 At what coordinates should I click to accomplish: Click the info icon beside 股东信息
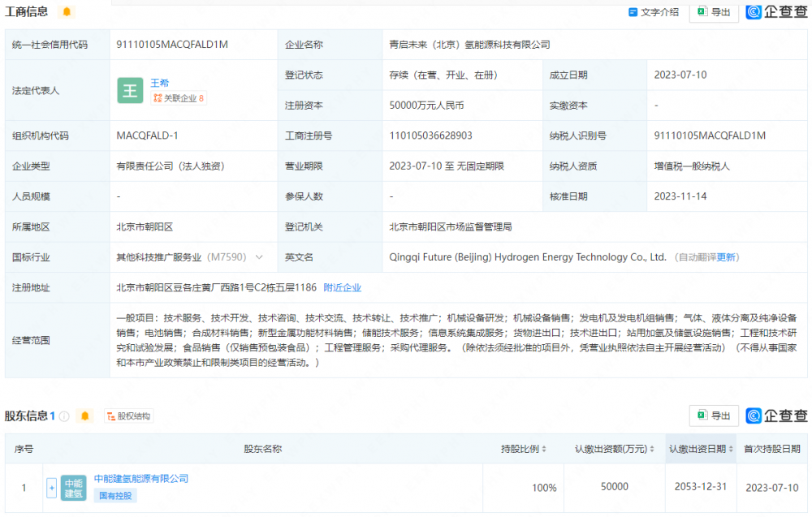coord(64,416)
